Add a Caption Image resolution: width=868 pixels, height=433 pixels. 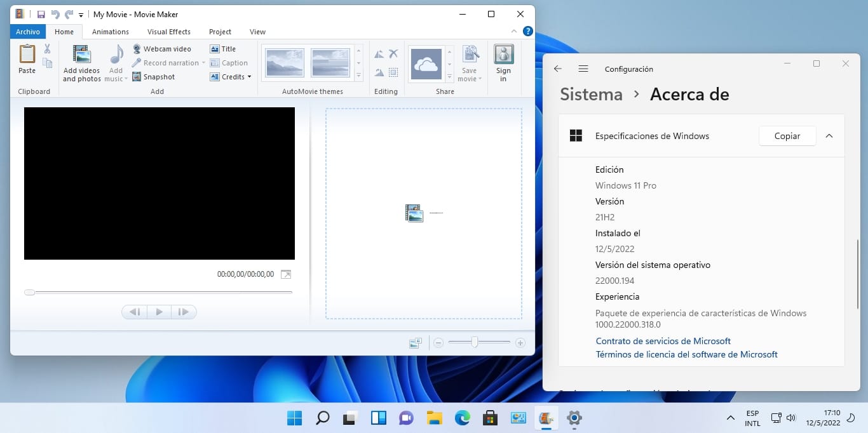coord(229,63)
